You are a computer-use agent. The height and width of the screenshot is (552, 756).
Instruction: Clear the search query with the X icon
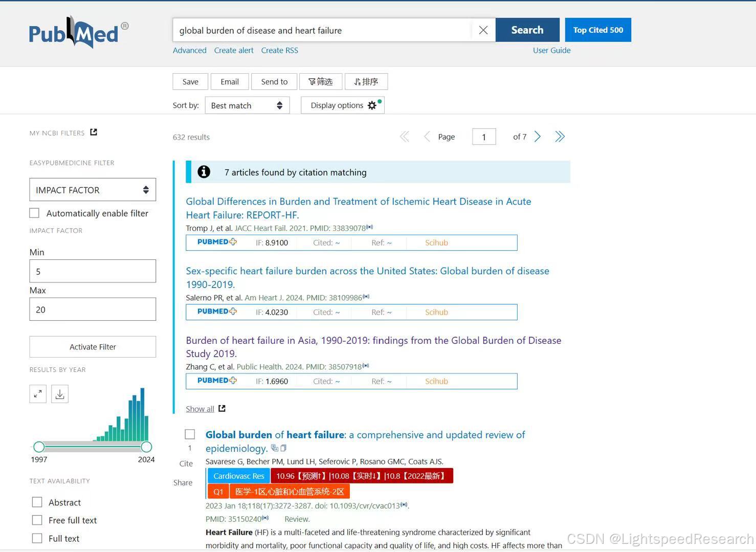click(x=483, y=30)
